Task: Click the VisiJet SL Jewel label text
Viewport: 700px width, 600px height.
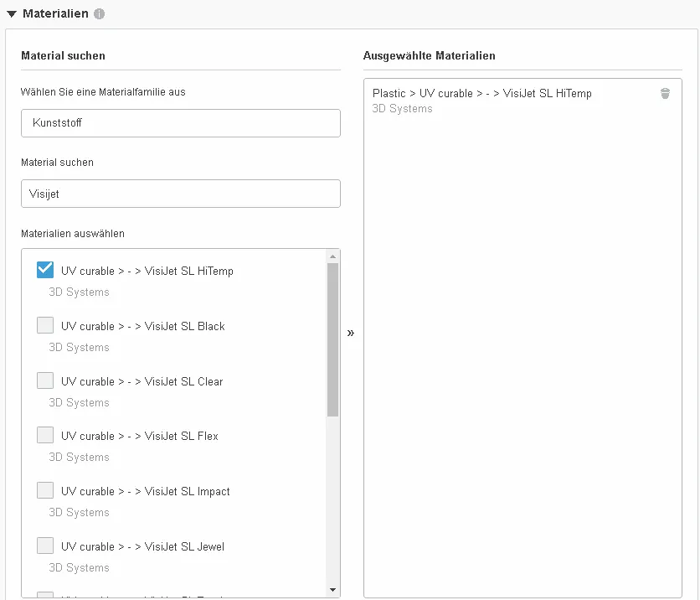Action: [x=142, y=546]
